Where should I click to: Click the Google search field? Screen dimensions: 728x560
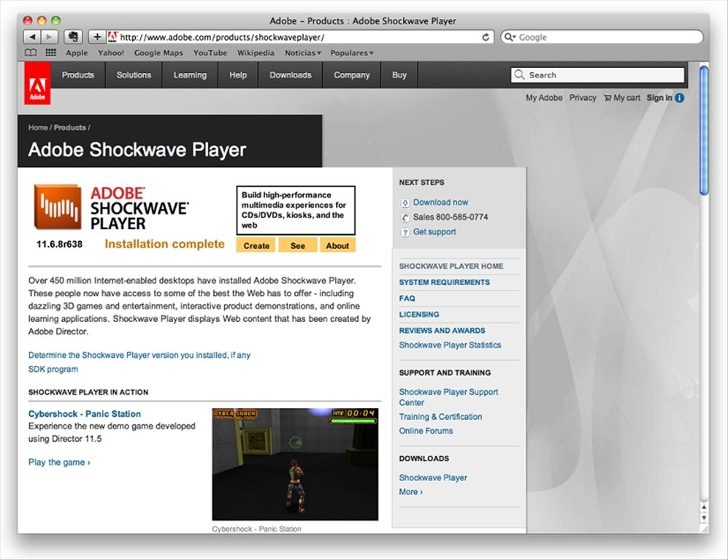[x=602, y=37]
